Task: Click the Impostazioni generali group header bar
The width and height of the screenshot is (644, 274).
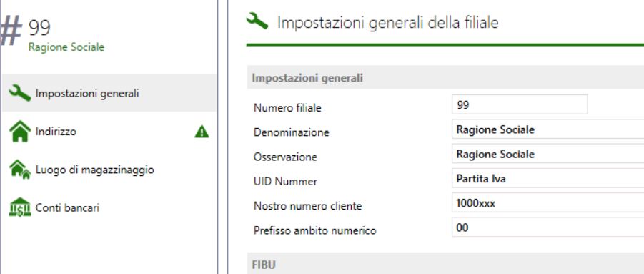Action: [445, 77]
